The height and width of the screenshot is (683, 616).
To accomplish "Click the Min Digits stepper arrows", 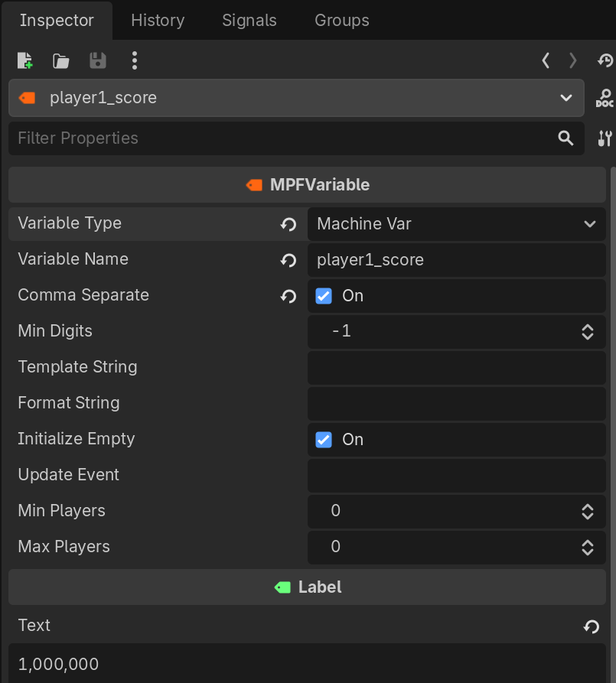I will pos(588,332).
